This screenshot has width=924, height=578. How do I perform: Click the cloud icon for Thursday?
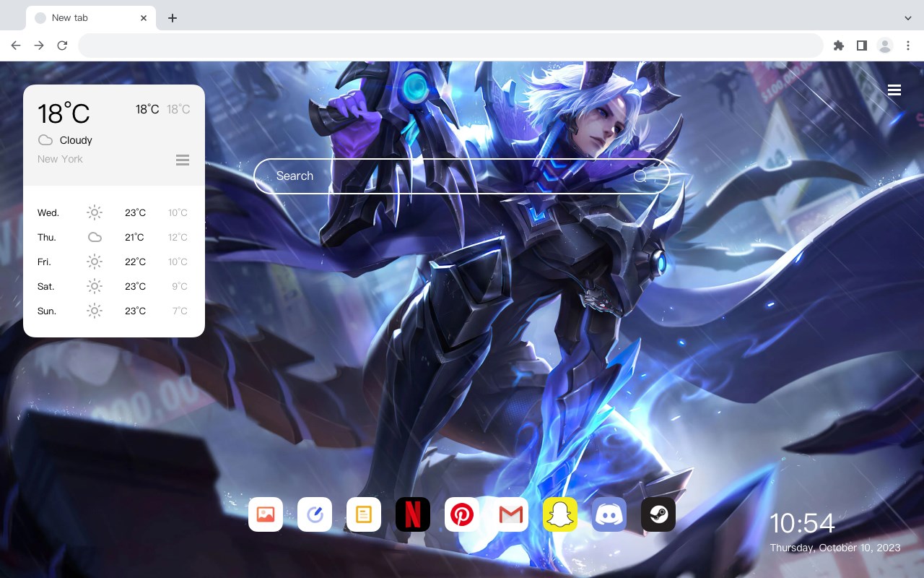pyautogui.click(x=95, y=237)
